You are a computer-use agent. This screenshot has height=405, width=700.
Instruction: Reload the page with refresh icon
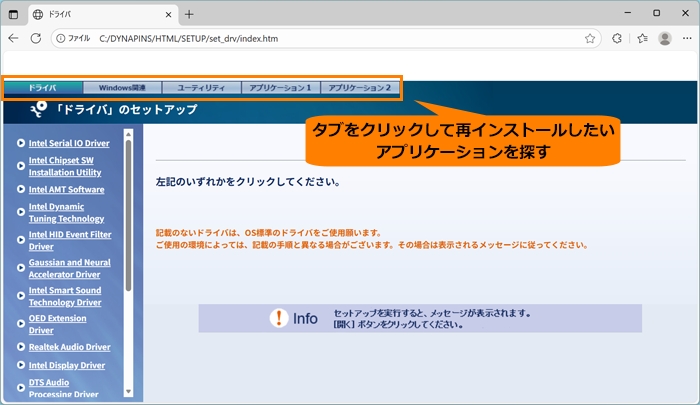coord(36,38)
